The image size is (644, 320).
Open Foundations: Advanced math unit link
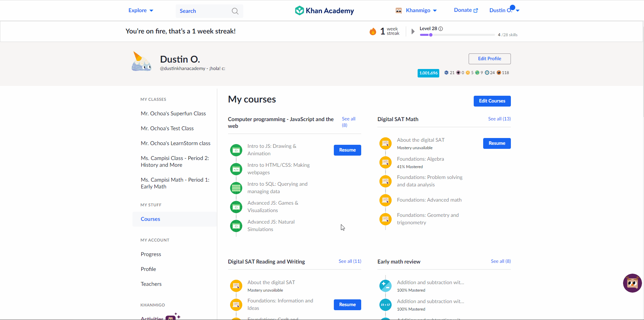click(x=429, y=200)
